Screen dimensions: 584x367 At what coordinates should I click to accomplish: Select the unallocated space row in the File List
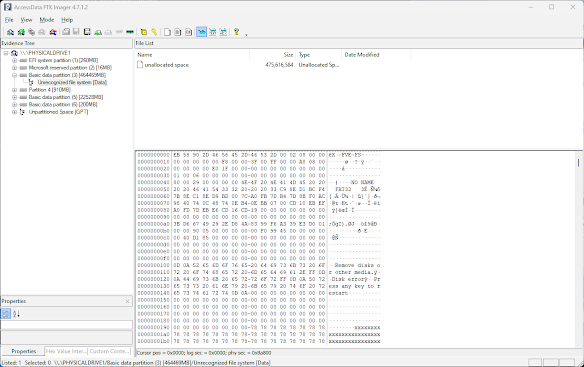(238, 65)
